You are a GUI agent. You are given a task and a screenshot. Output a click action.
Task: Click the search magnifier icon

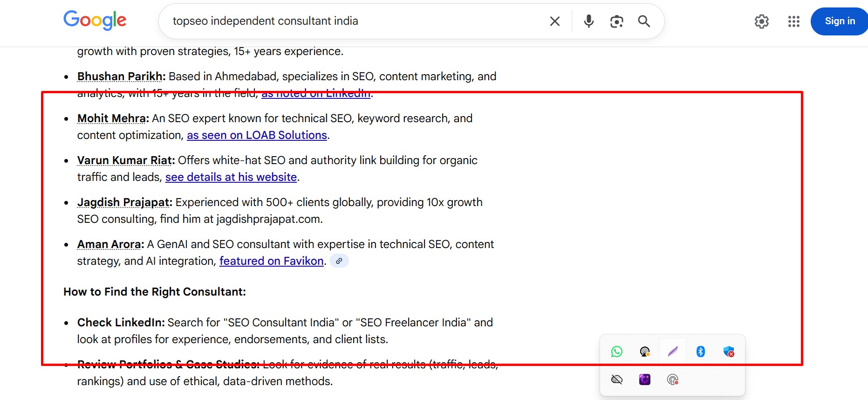coord(643,21)
